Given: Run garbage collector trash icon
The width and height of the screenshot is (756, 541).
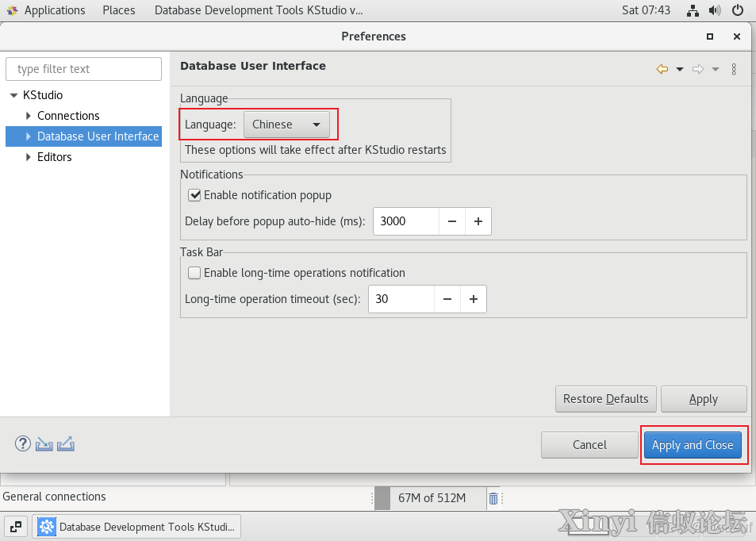Looking at the screenshot, I should point(493,498).
